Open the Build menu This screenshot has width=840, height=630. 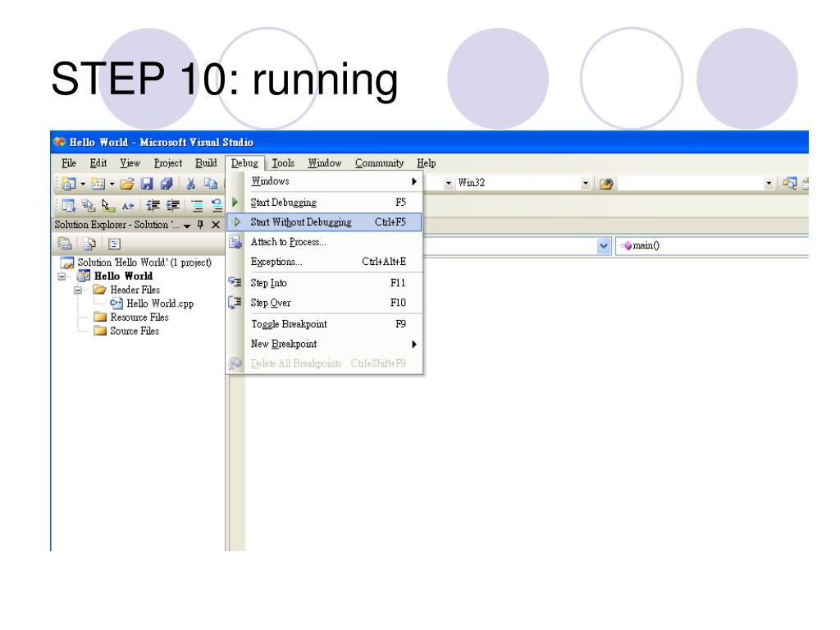pos(206,163)
